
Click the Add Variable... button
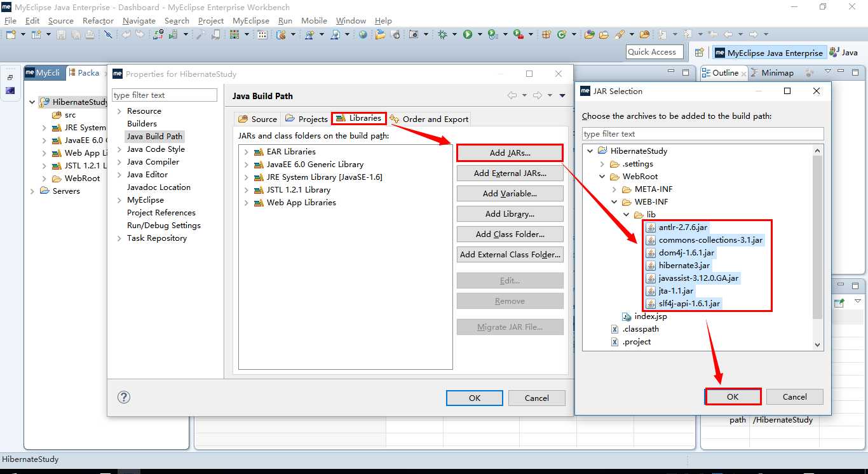pyautogui.click(x=510, y=194)
